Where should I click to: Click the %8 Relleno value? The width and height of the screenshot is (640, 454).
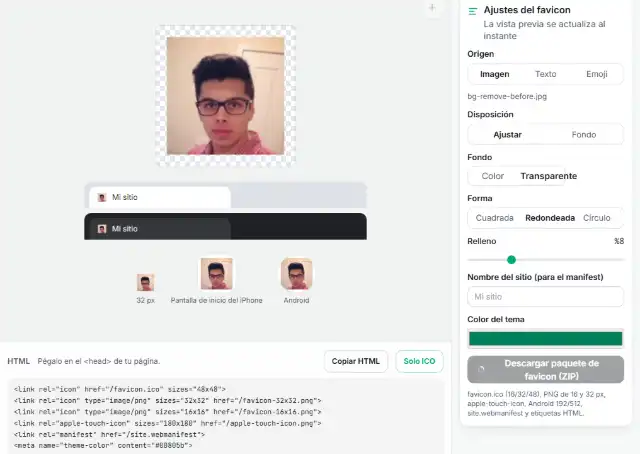click(x=619, y=241)
